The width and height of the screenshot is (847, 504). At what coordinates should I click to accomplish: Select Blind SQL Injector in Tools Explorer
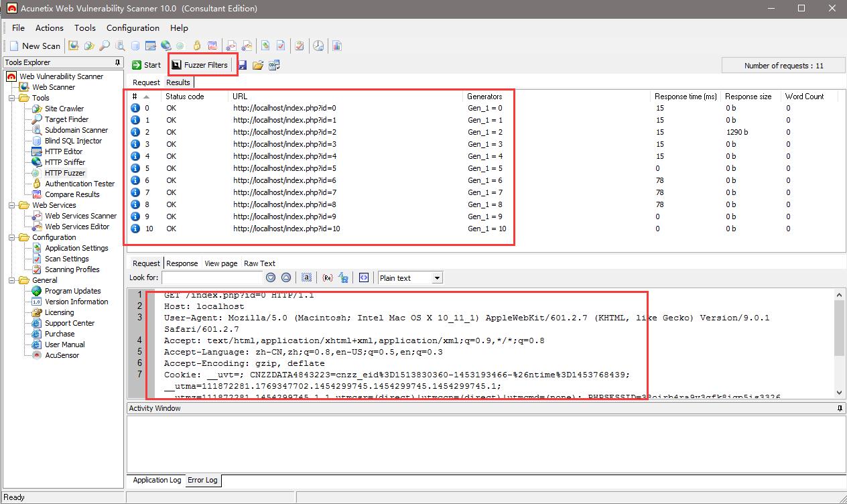click(x=73, y=141)
